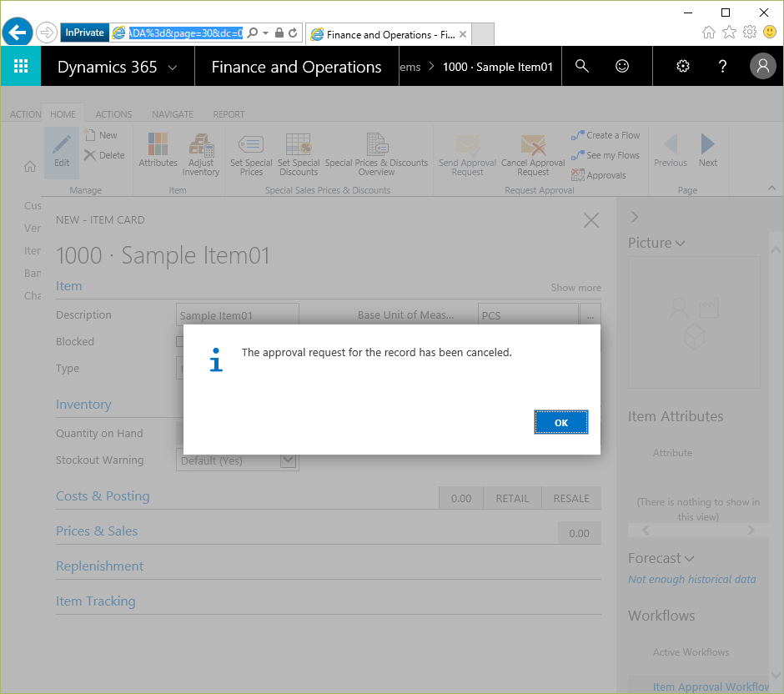Go to the Next page arrow
784x694 pixels.
[x=707, y=150]
